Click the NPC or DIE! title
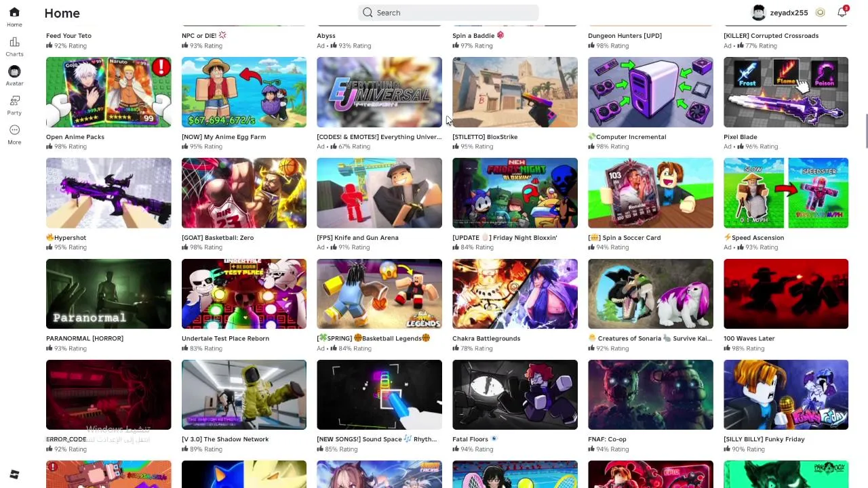Image resolution: width=868 pixels, height=488 pixels. click(203, 36)
